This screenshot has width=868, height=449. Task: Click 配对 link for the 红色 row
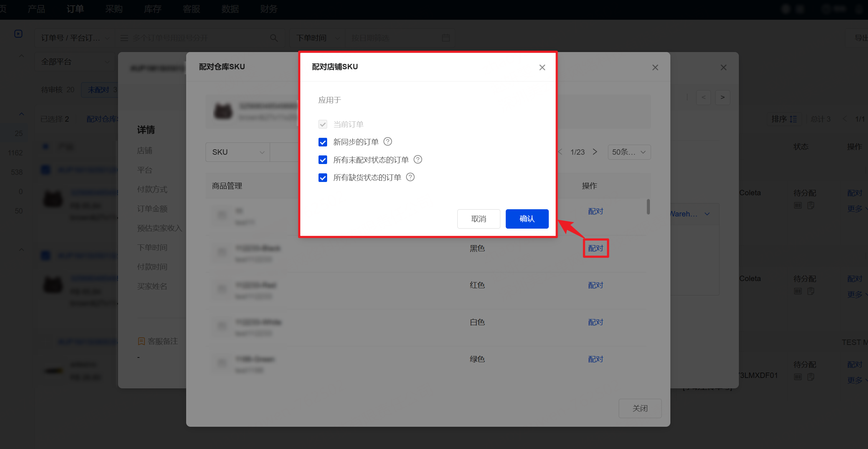click(x=595, y=285)
